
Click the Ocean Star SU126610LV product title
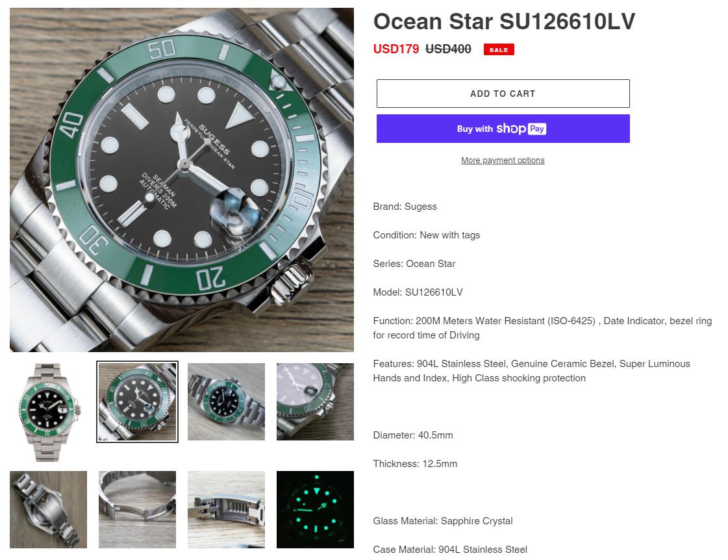[x=504, y=21]
